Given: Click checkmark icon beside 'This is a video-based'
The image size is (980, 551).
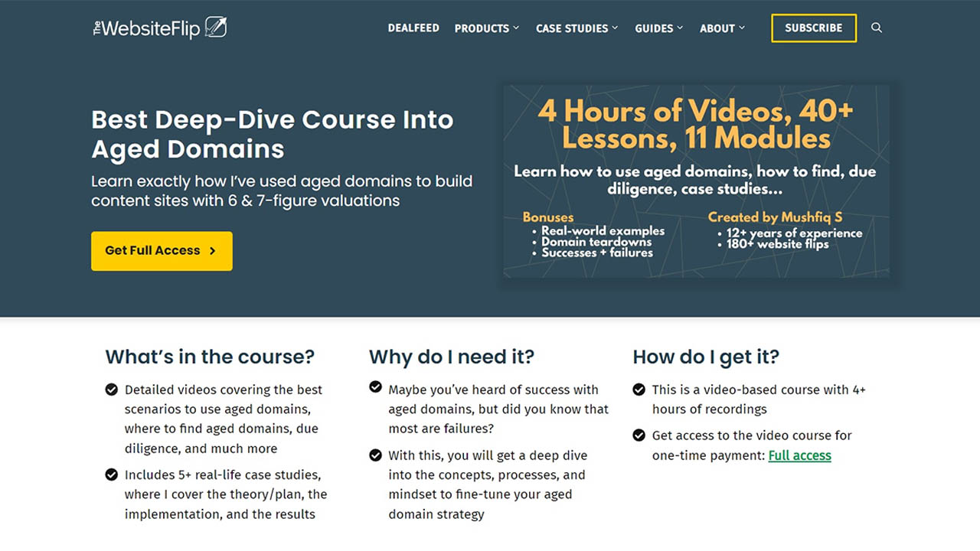Looking at the screenshot, I should click(x=639, y=390).
